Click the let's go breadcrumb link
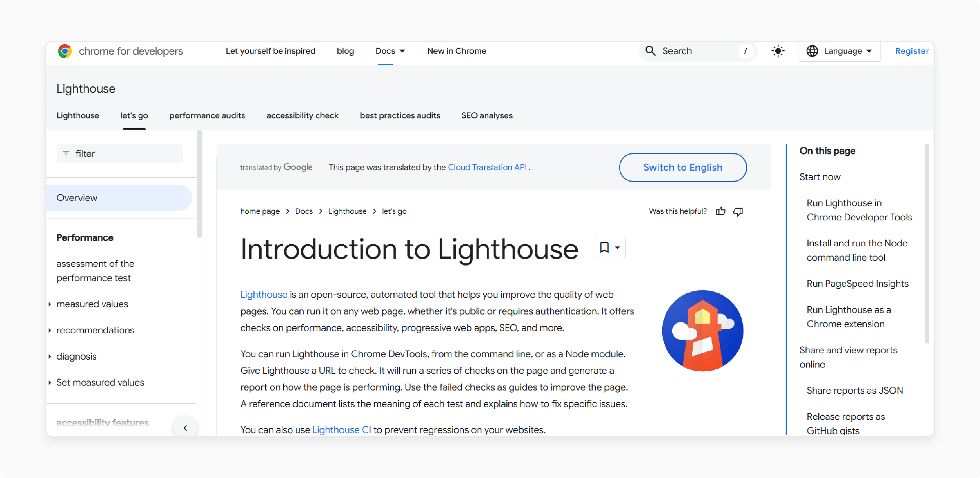980x478 pixels. pos(394,211)
